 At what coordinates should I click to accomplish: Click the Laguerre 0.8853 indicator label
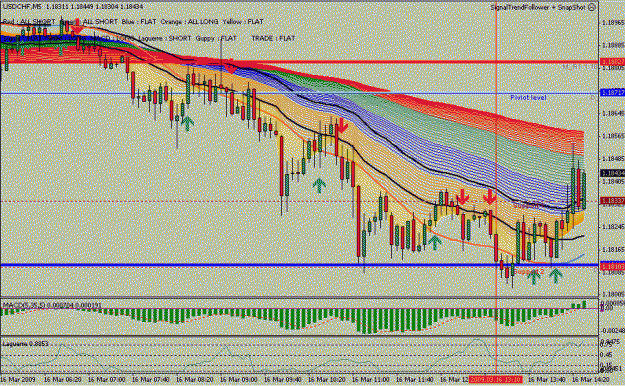coord(26,343)
